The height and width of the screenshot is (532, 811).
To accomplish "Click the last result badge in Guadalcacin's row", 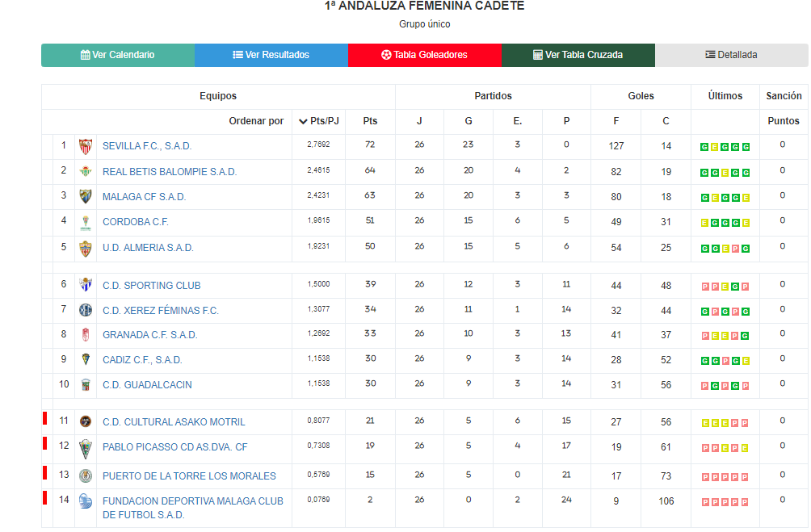I will [x=746, y=386].
